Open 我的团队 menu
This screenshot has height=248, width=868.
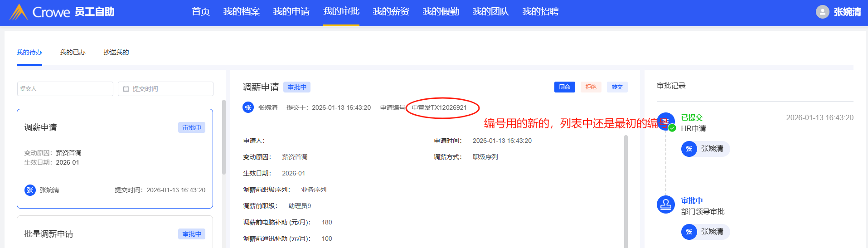(491, 12)
